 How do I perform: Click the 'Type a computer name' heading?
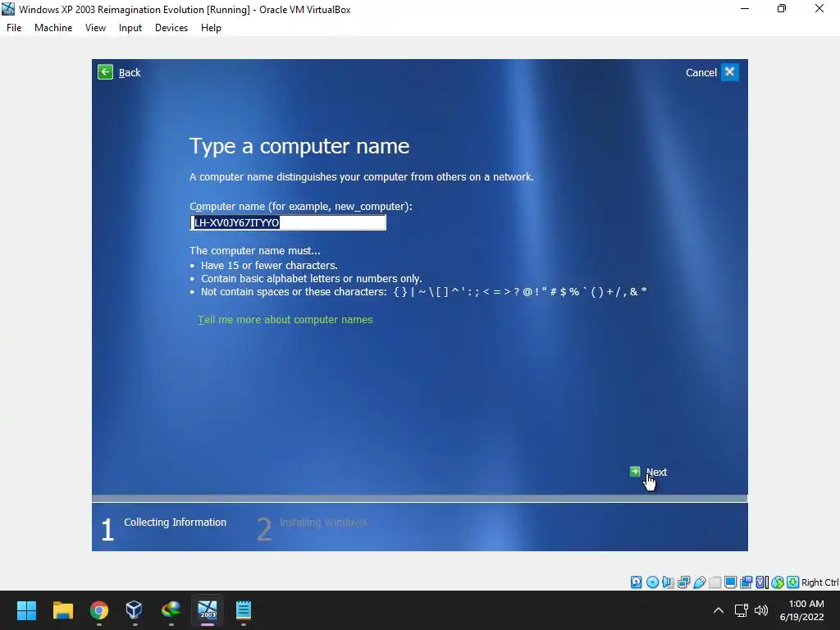[x=299, y=146]
